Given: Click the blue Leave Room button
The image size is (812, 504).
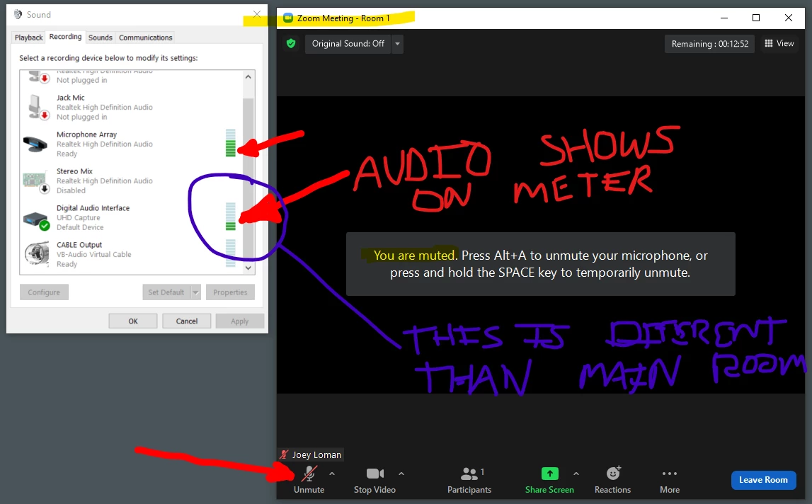Looking at the screenshot, I should pos(763,480).
